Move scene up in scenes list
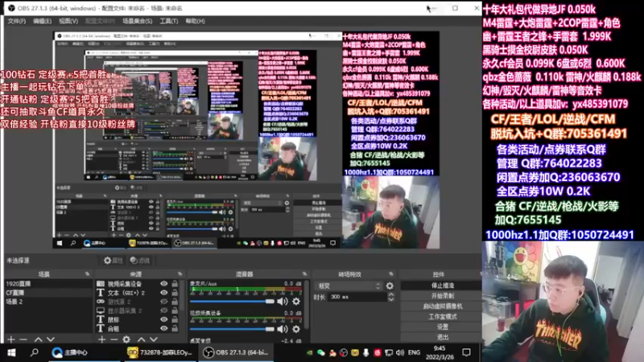 38,339
